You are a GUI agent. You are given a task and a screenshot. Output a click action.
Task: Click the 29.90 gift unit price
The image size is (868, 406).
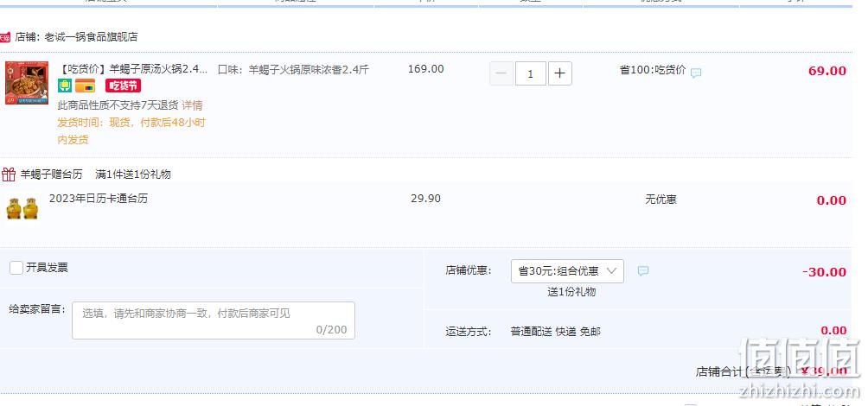tap(425, 199)
